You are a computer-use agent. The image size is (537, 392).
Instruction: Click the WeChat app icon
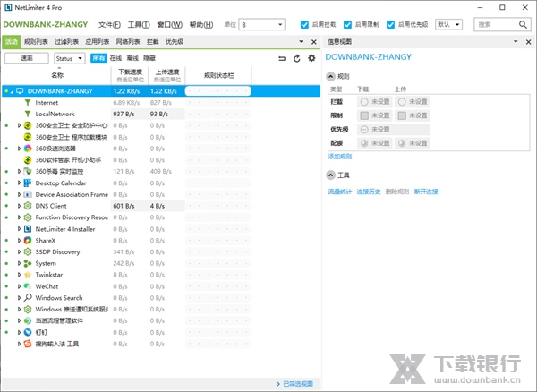coord(28,286)
